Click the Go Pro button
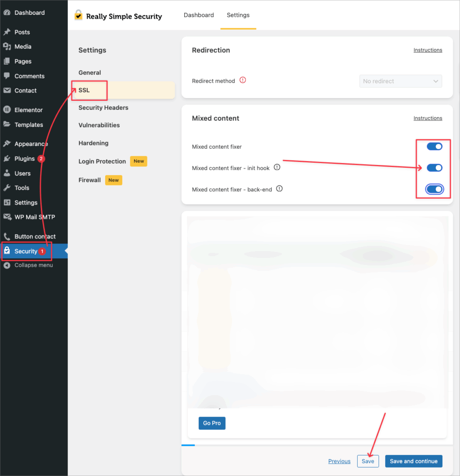The image size is (460, 476). click(x=212, y=423)
